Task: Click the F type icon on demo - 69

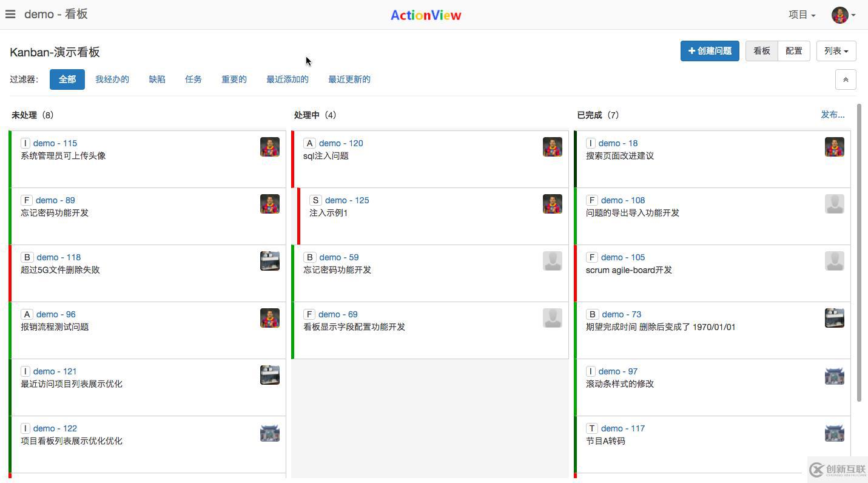Action: (x=309, y=314)
